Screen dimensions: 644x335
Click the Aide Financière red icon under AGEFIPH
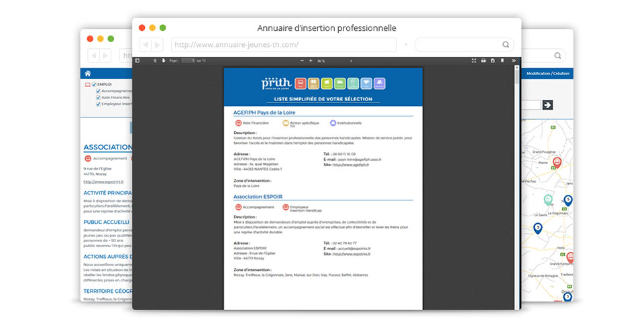click(x=238, y=123)
